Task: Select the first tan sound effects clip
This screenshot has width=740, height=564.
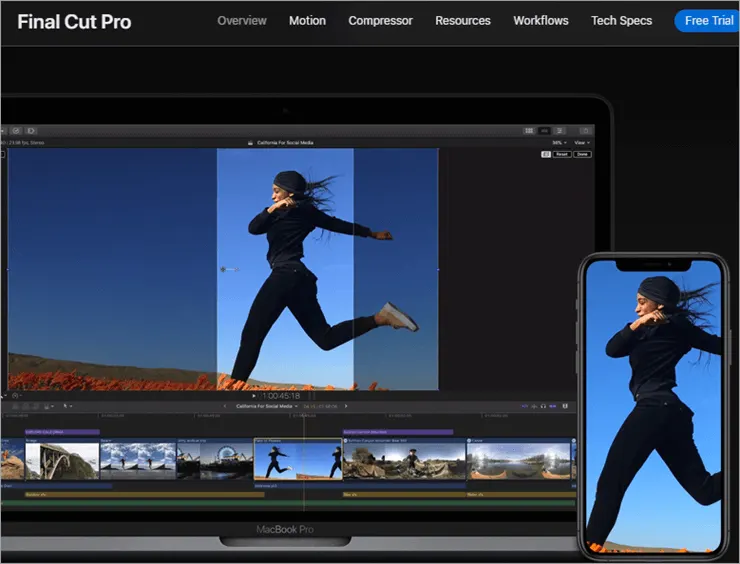Action: tap(144, 495)
